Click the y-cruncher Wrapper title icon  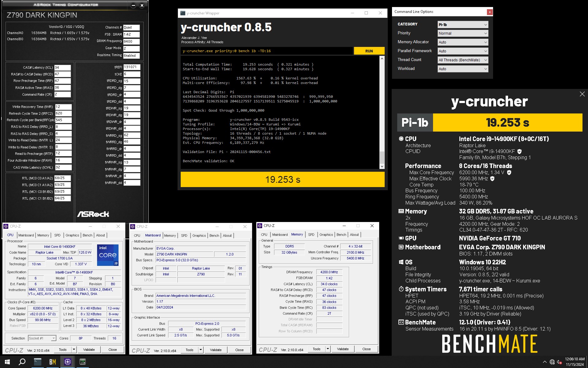[183, 13]
